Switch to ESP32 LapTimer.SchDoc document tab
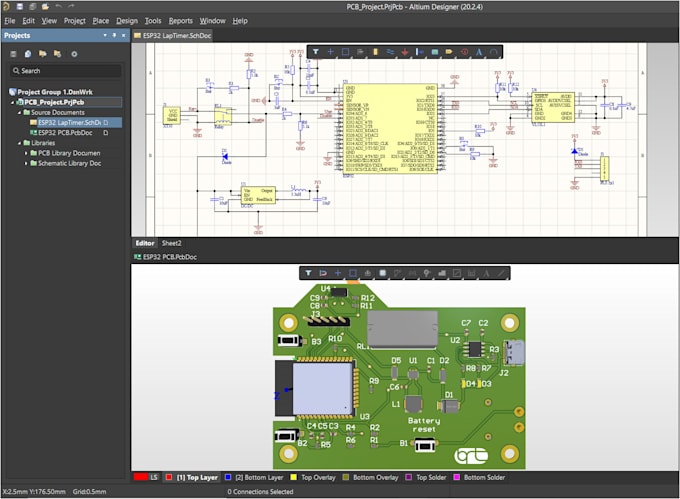The height and width of the screenshot is (499, 680). pos(172,36)
